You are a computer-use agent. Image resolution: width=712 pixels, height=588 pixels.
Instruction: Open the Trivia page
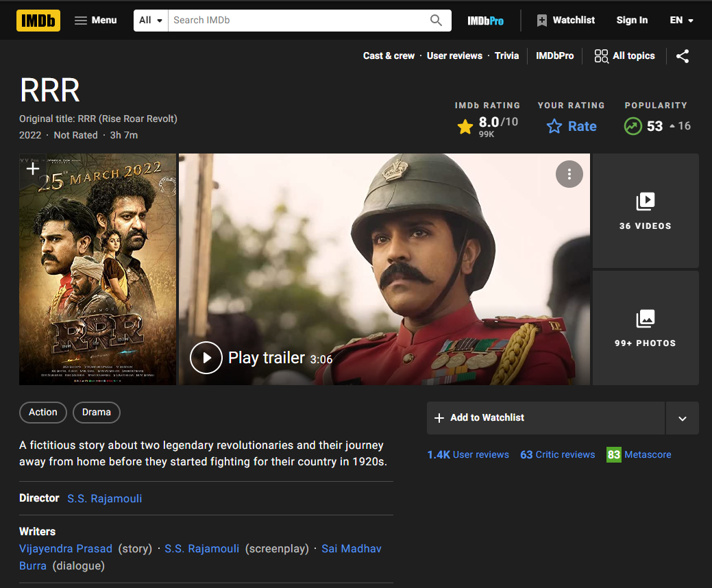(506, 56)
